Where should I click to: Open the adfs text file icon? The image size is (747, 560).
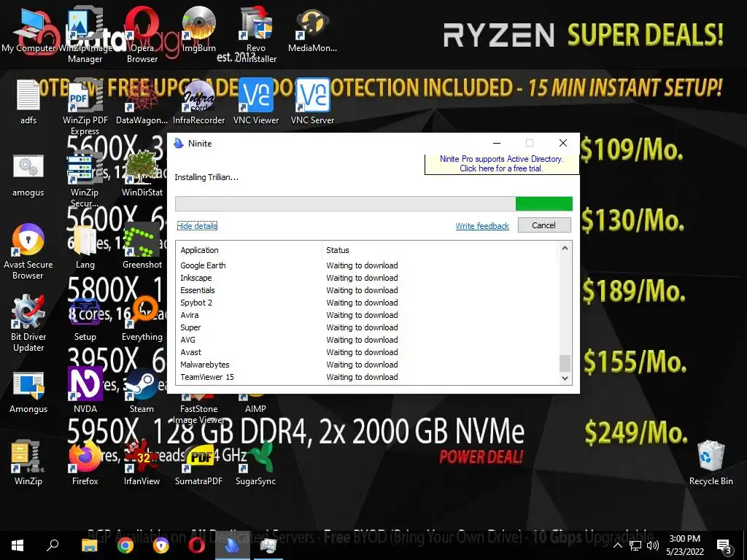point(28,102)
